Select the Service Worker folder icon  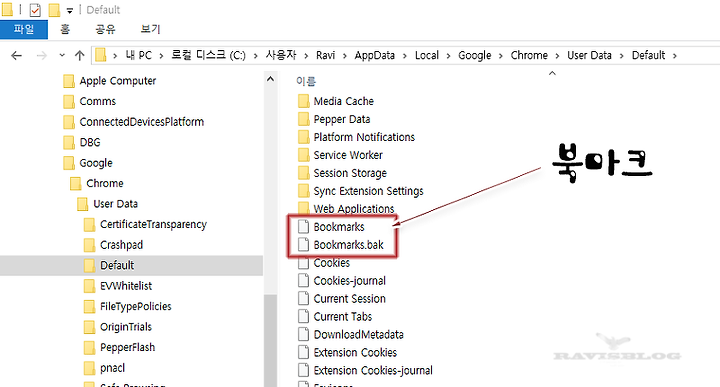click(304, 155)
